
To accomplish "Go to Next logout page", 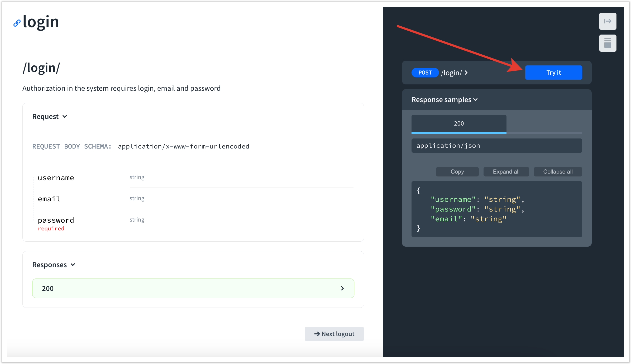I will (334, 334).
